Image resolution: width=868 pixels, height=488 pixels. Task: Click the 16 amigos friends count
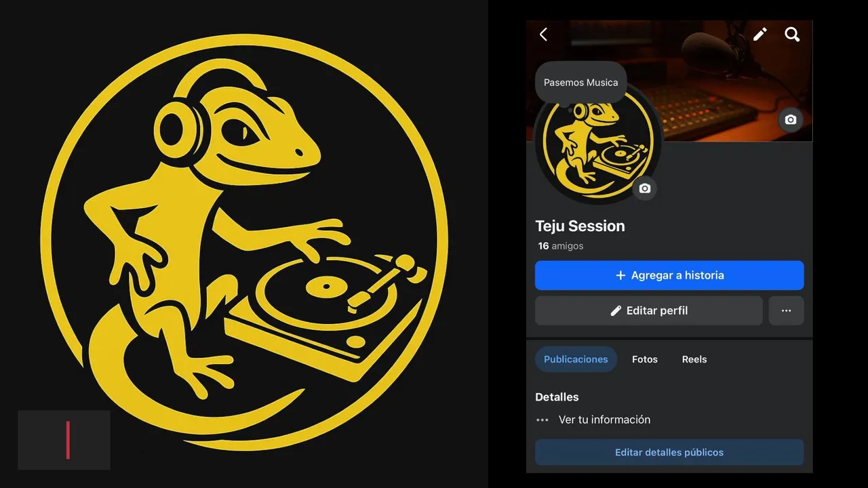tap(561, 246)
